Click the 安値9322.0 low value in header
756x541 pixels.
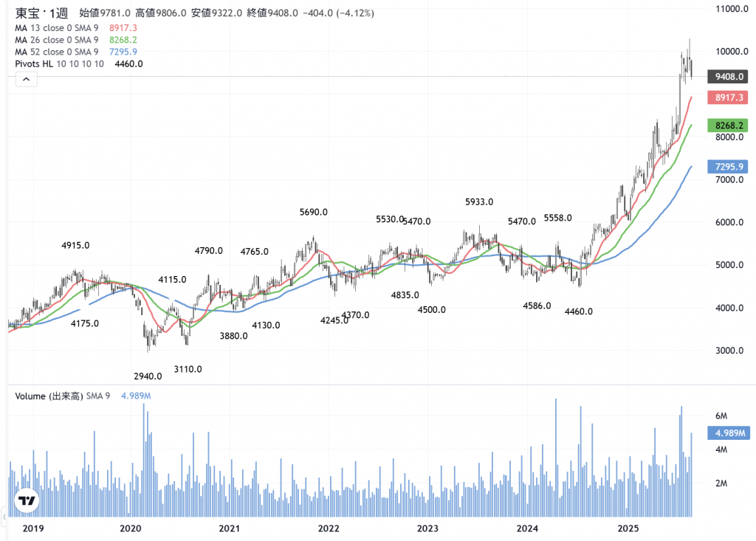[x=216, y=13]
